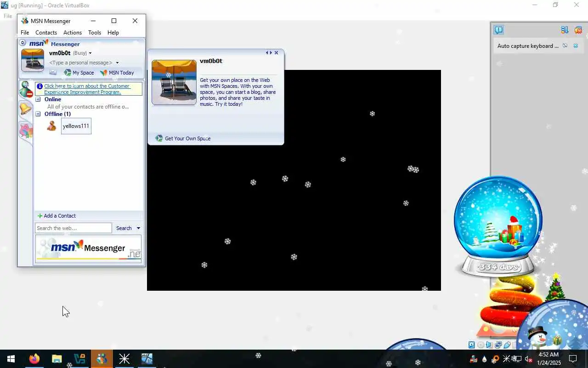Image resolution: width=588 pixels, height=368 pixels.
Task: Click the large beach picture in contact card
Action: point(174,82)
